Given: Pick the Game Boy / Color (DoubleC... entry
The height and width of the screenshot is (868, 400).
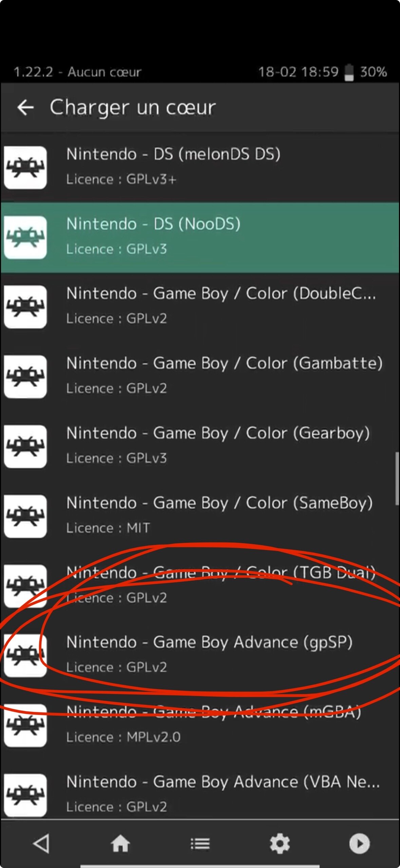Looking at the screenshot, I should [200, 307].
